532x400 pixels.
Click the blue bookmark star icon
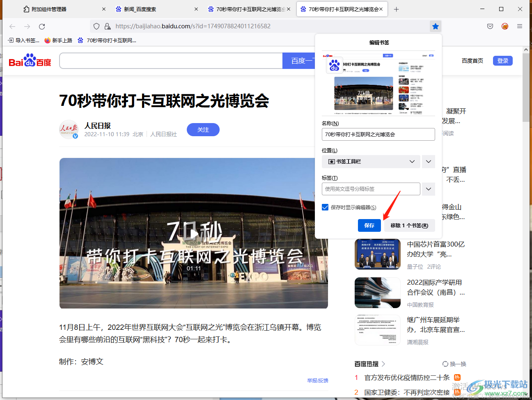point(436,26)
